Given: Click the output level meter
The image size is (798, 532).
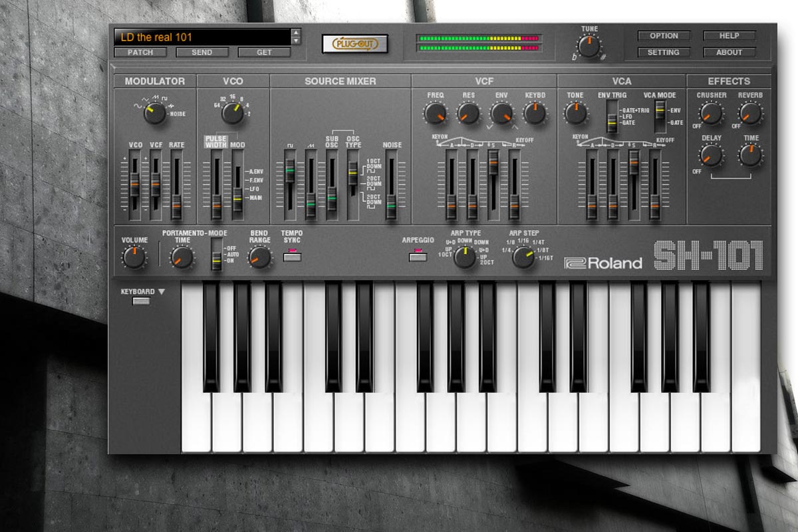Looking at the screenshot, I should tap(479, 43).
